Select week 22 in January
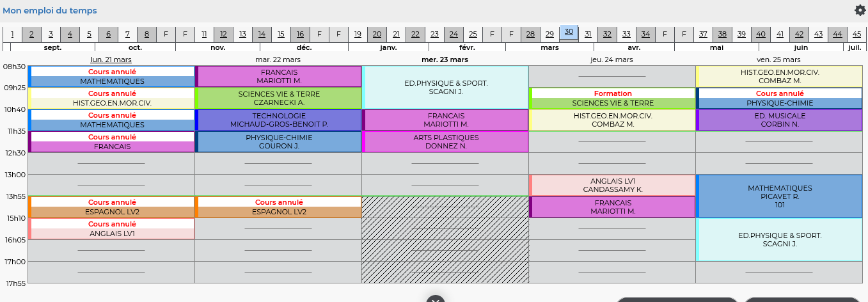Screen dimensions: 868x302 coord(415,35)
